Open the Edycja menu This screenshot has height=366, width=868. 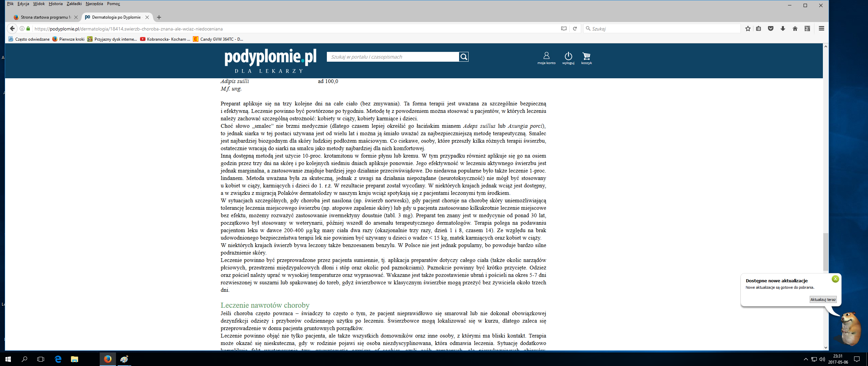pos(23,4)
